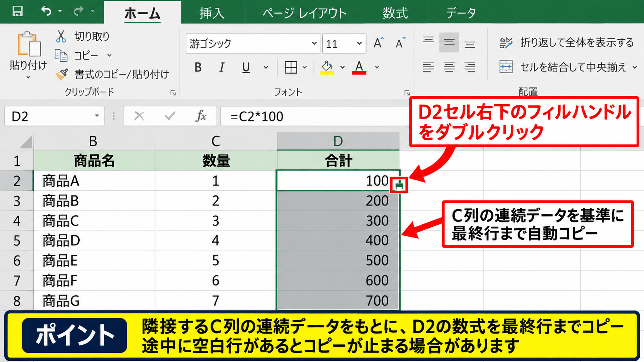
Task: Click the セルを結合して中央揃え merge button
Action: [563, 67]
